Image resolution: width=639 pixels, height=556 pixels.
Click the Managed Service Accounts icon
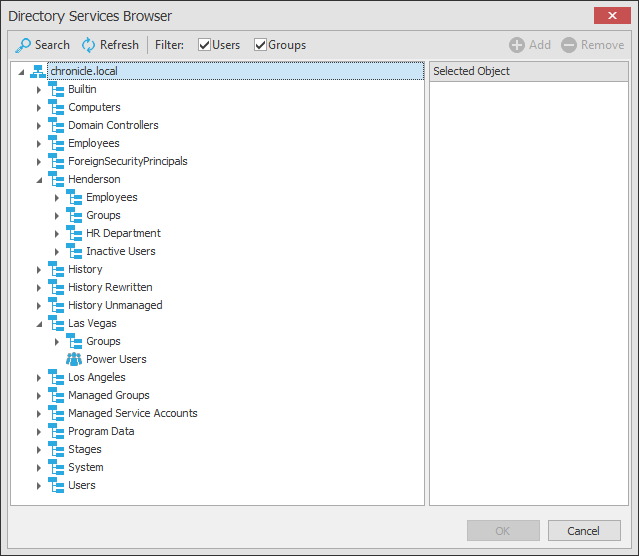point(56,413)
